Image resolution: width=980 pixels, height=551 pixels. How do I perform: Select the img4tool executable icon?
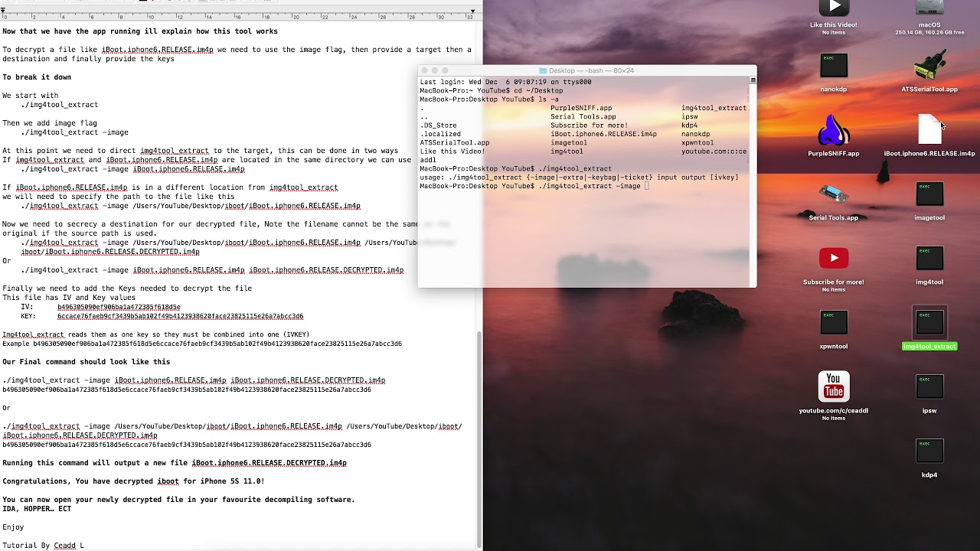click(x=929, y=258)
